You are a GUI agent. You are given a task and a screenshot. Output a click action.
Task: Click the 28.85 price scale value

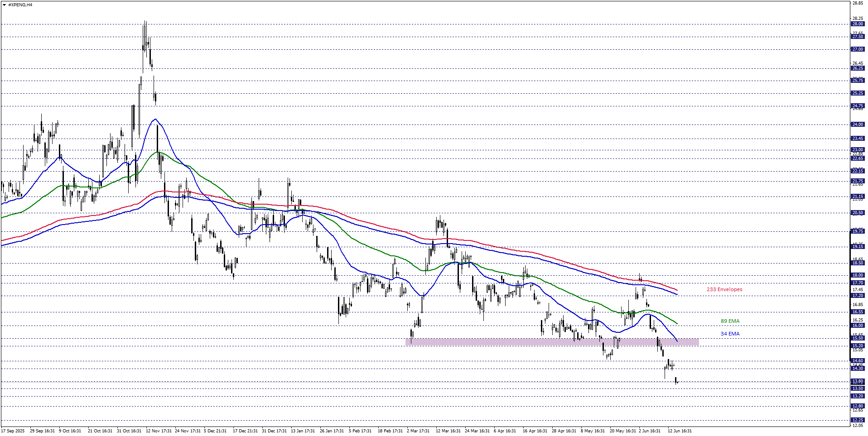[x=858, y=3]
